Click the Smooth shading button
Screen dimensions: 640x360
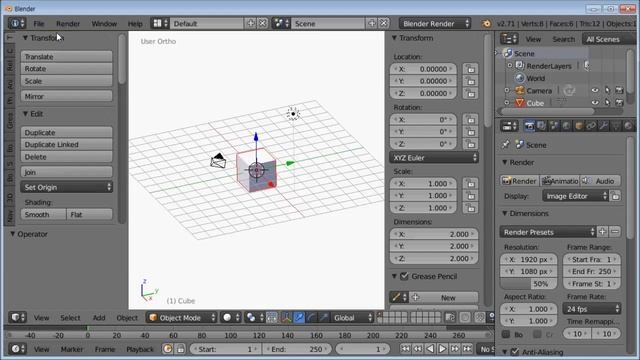coord(43,214)
